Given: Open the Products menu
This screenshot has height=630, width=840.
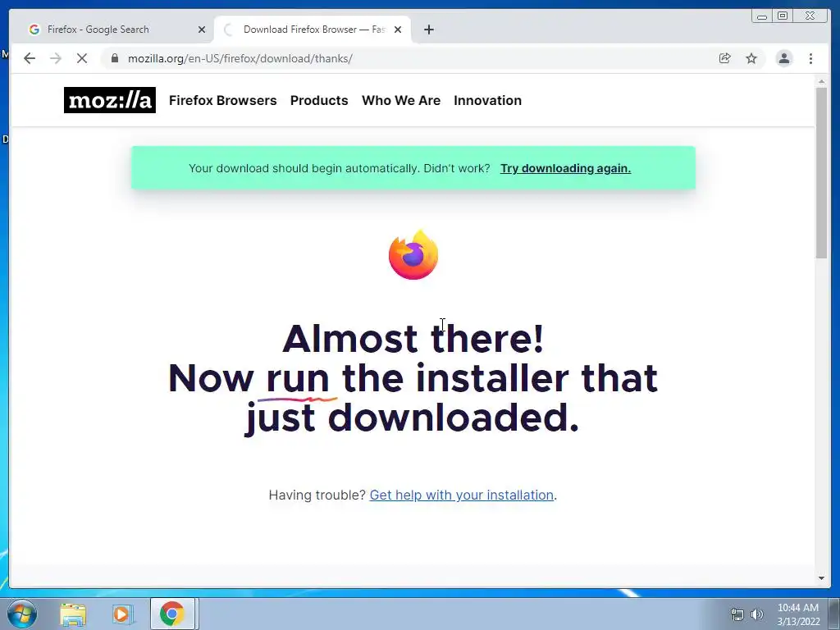Looking at the screenshot, I should 319,100.
